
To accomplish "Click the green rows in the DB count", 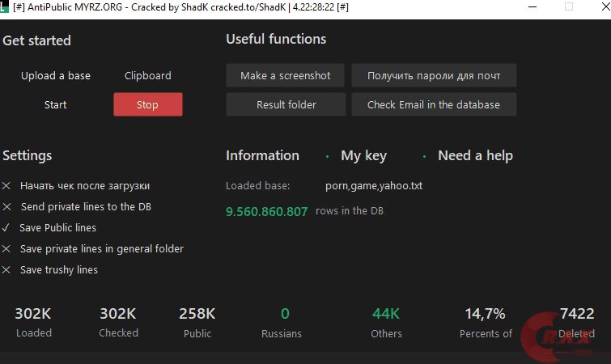I will point(267,212).
